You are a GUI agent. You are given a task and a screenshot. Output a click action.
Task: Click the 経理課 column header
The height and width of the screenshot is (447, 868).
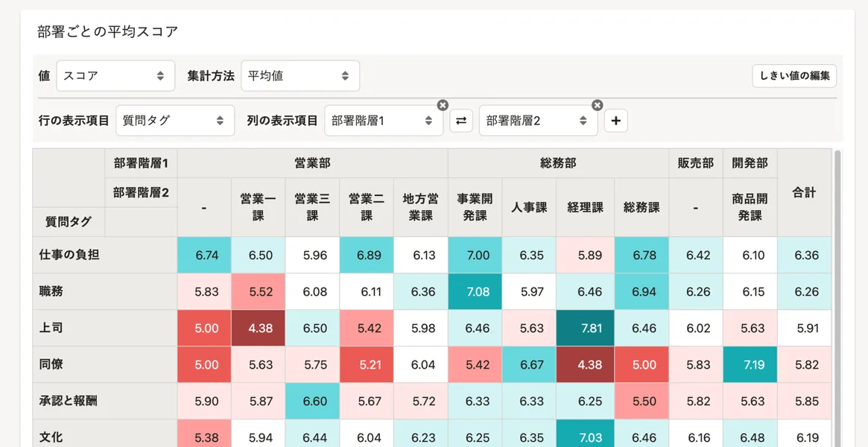(x=586, y=208)
